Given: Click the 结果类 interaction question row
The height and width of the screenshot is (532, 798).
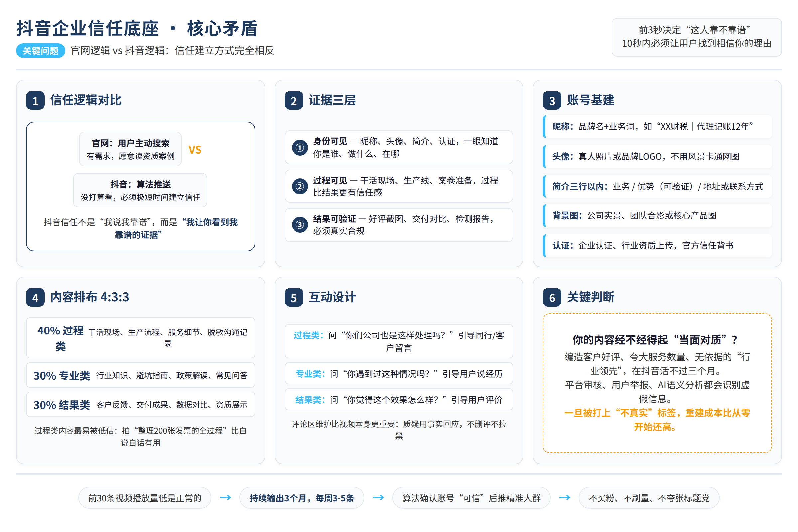Looking at the screenshot, I should point(399,400).
